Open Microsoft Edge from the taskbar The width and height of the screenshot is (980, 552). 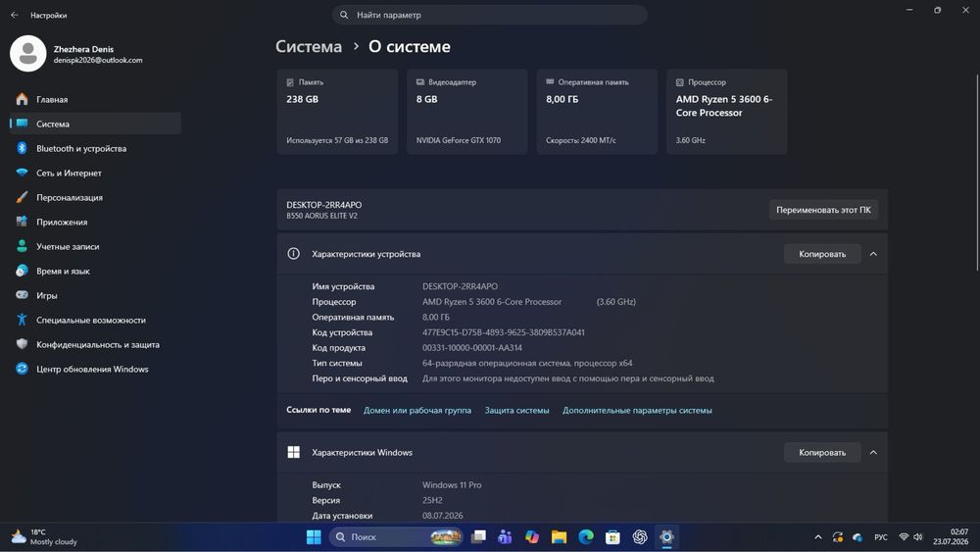[x=586, y=537]
